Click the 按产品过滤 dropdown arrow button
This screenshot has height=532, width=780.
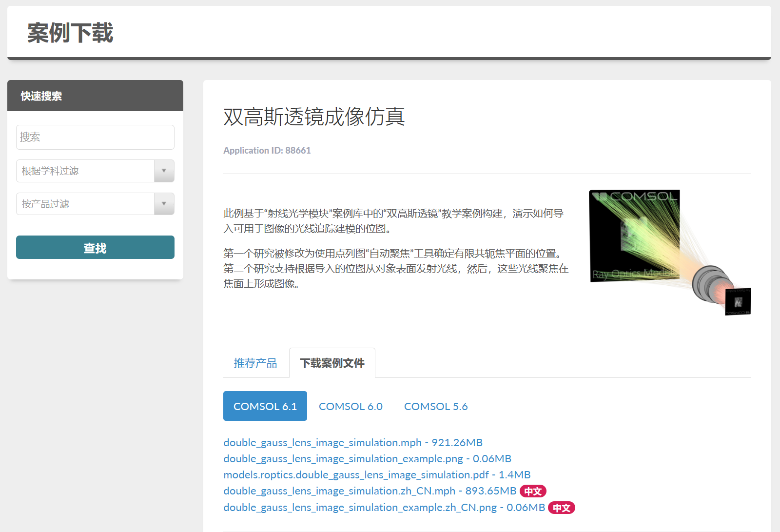[x=164, y=204]
